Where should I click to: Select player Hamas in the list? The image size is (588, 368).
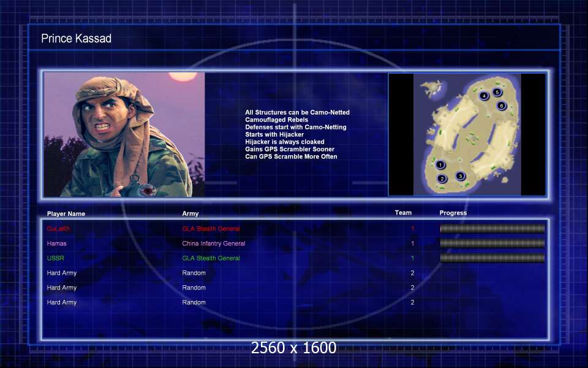coord(56,243)
